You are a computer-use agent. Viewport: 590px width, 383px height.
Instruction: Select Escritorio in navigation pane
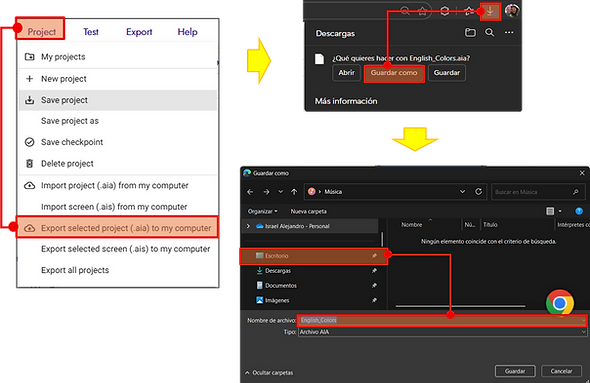pyautogui.click(x=314, y=256)
